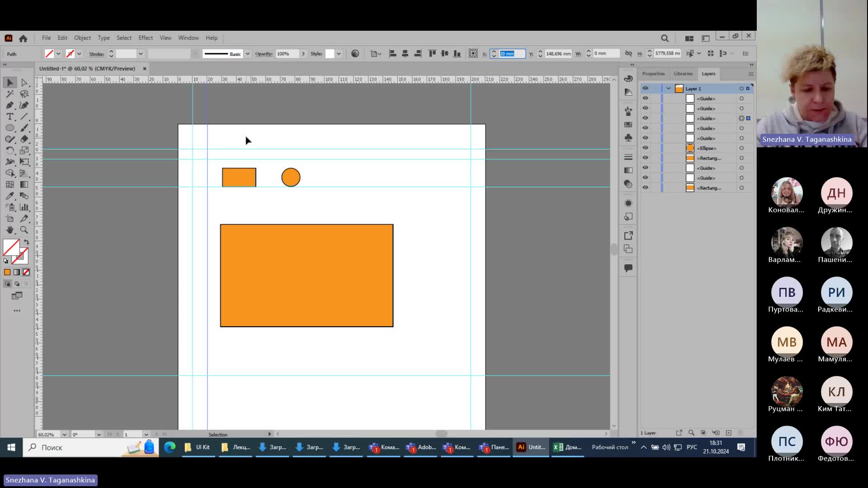The image size is (868, 488).
Task: Select the Type tool
Action: coord(10,117)
